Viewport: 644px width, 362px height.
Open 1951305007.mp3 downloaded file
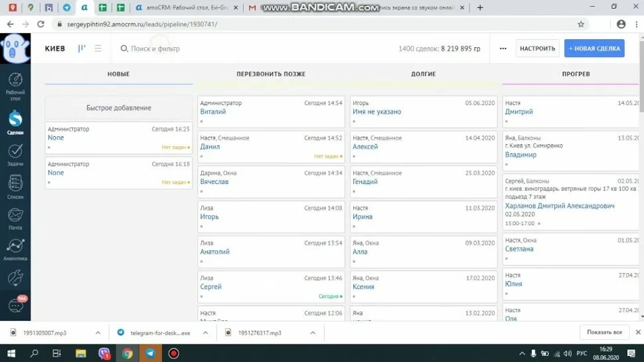[44, 333]
